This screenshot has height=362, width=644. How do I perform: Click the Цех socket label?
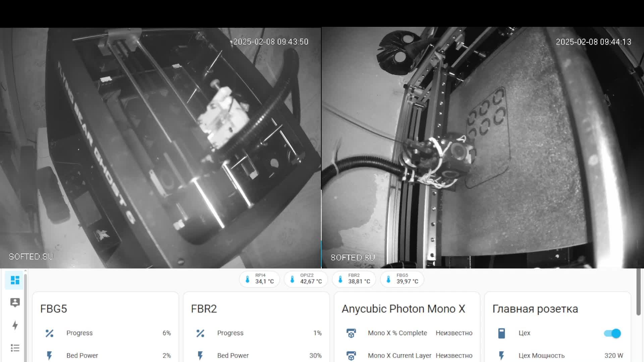(x=525, y=333)
